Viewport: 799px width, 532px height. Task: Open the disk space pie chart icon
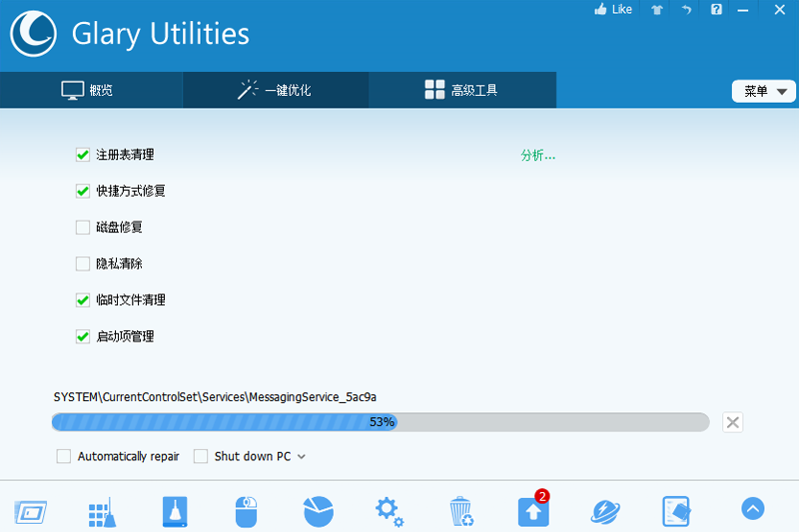coord(319,512)
